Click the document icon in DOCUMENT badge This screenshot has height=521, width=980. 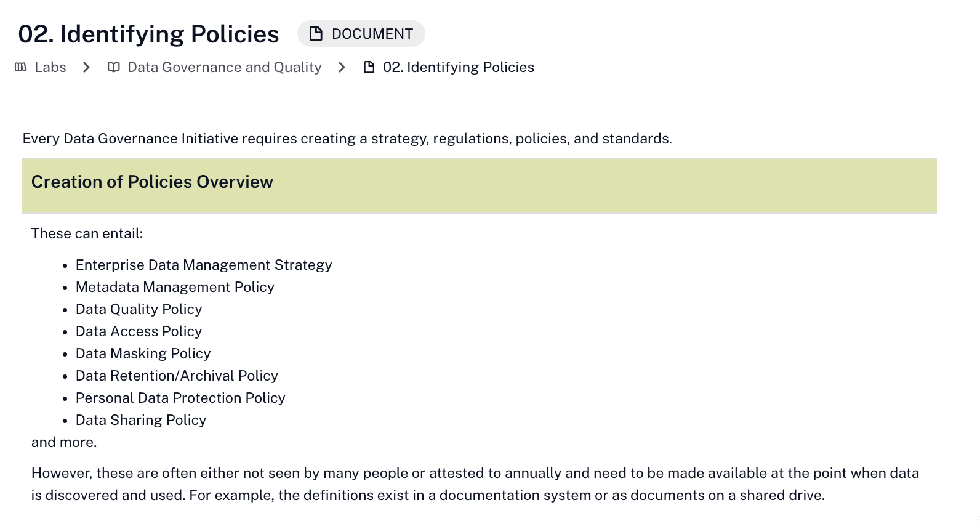316,34
